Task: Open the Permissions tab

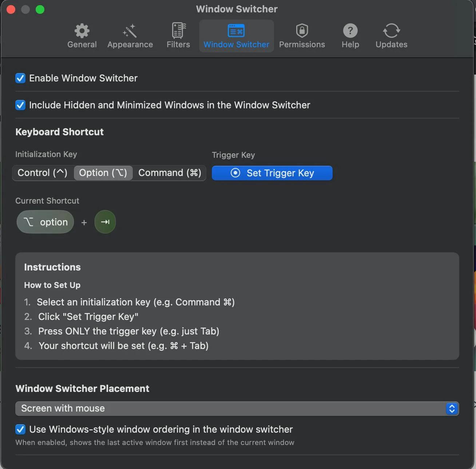Action: pyautogui.click(x=302, y=36)
